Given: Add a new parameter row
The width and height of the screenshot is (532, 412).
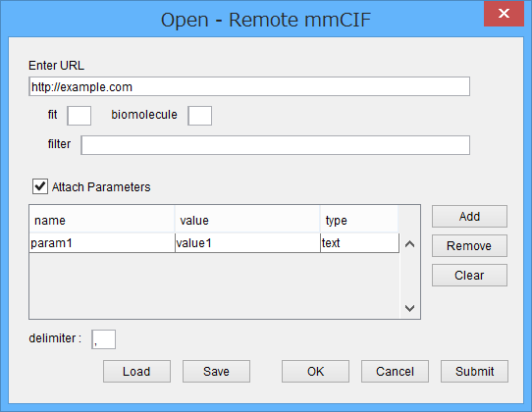Looking at the screenshot, I should [x=469, y=217].
